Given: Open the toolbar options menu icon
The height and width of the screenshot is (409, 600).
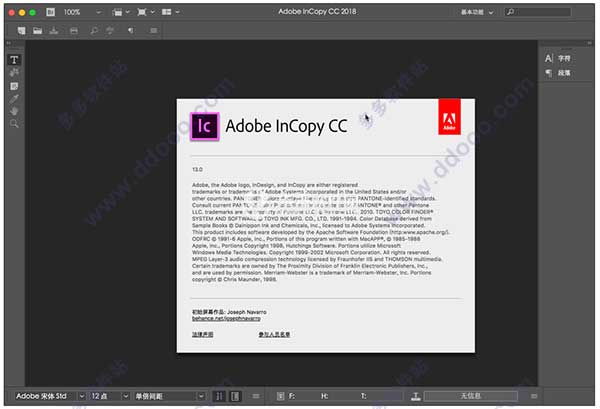Looking at the screenshot, I should [153, 30].
